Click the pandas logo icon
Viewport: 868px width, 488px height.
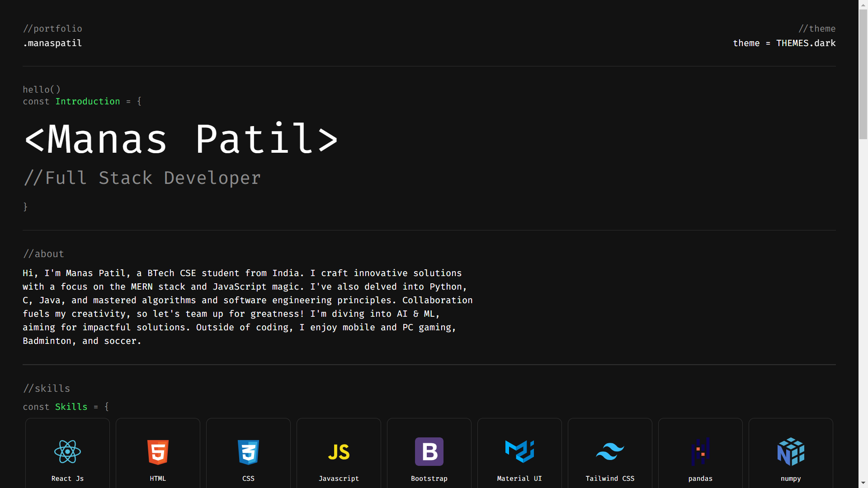(700, 451)
